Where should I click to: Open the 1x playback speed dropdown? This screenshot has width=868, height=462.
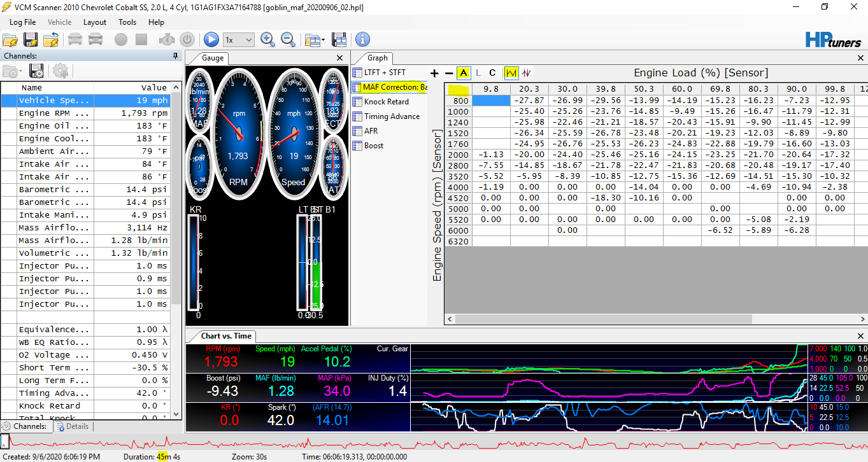(x=239, y=39)
